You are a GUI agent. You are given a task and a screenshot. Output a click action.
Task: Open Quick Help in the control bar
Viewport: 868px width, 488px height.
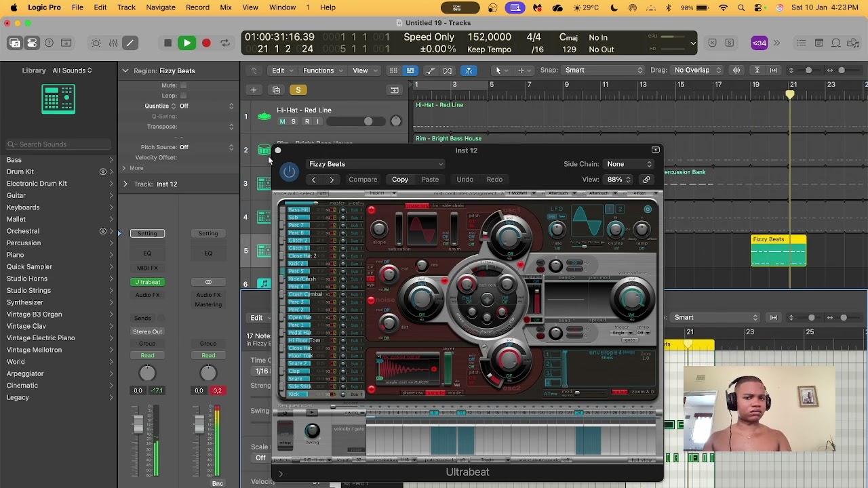(x=49, y=43)
